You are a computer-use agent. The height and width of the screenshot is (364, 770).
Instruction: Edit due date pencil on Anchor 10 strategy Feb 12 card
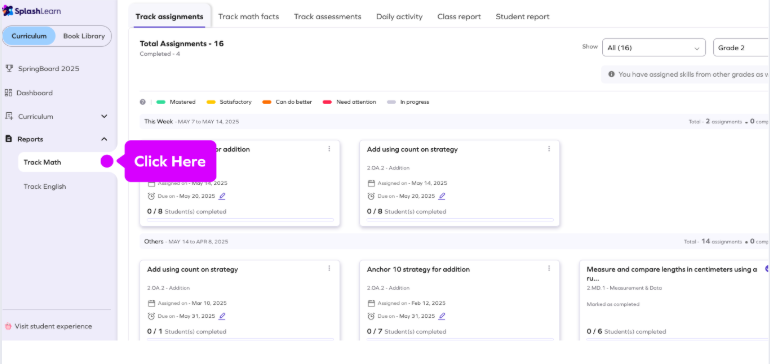tap(441, 316)
